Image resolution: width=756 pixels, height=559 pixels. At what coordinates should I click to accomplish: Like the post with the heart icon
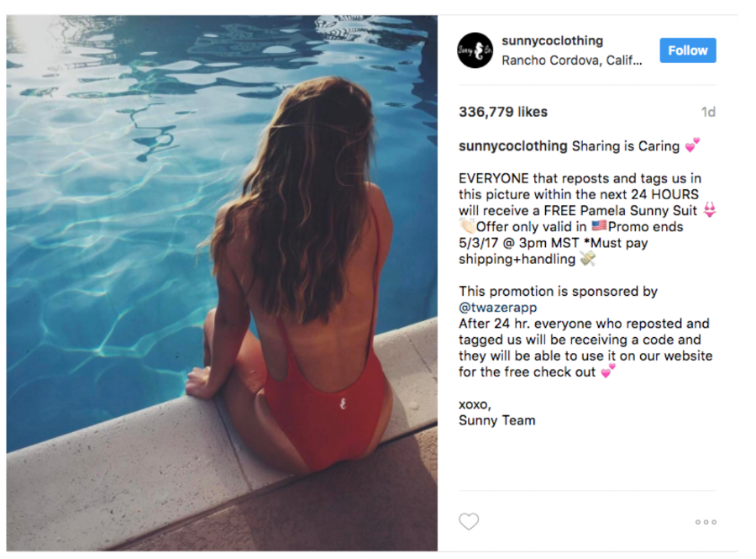(469, 522)
